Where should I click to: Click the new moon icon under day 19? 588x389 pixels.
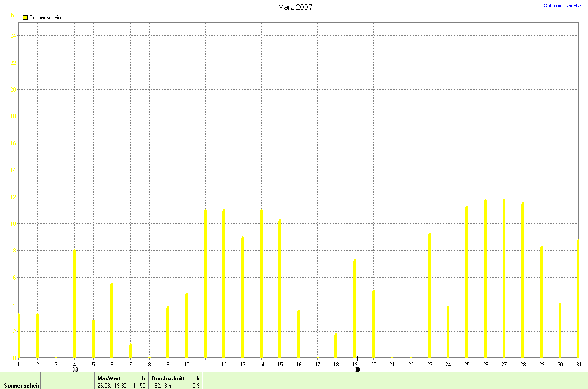point(357,369)
